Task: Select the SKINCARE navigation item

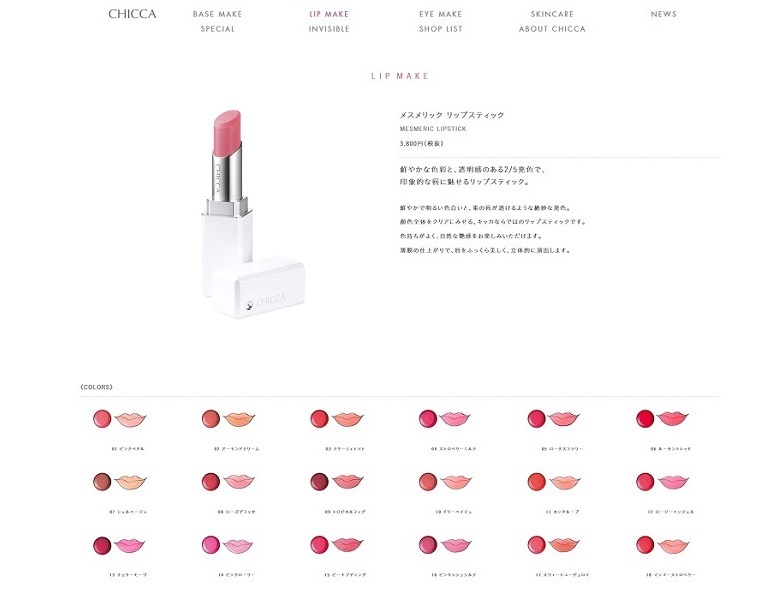Action: 552,14
